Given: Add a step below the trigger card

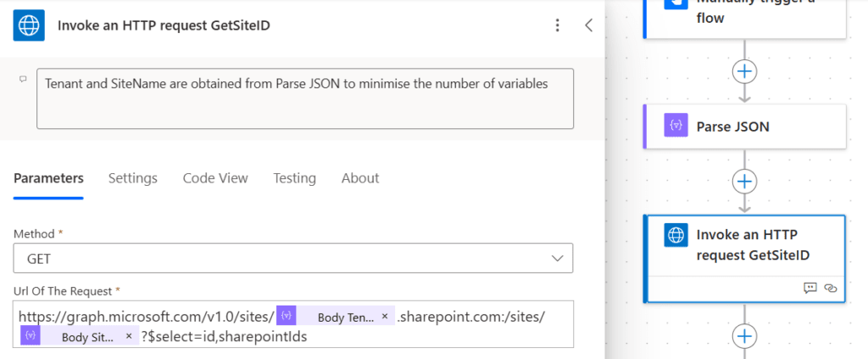Looking at the screenshot, I should [x=744, y=70].
